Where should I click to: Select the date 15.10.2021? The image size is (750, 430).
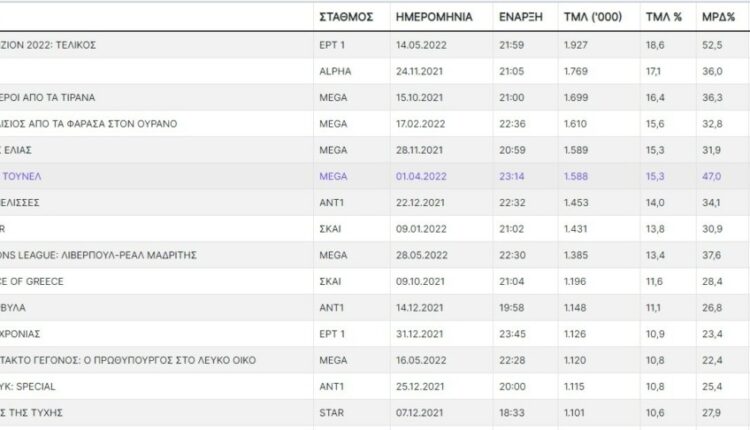419,98
